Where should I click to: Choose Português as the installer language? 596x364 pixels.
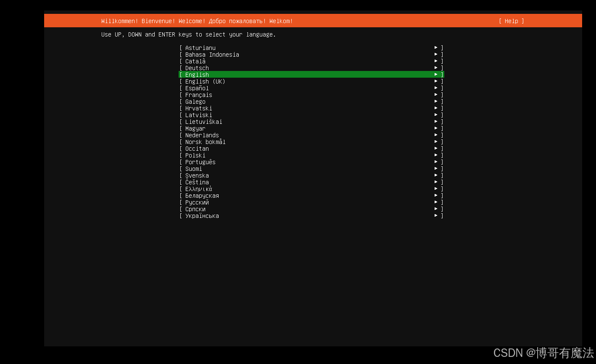(x=200, y=162)
